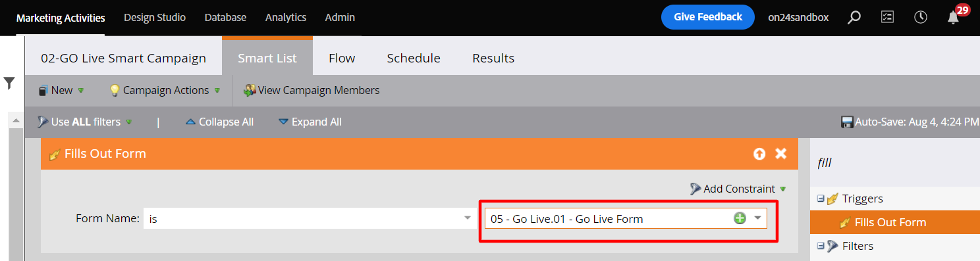Switch to the Flow tab
The image size is (980, 261).
point(342,58)
